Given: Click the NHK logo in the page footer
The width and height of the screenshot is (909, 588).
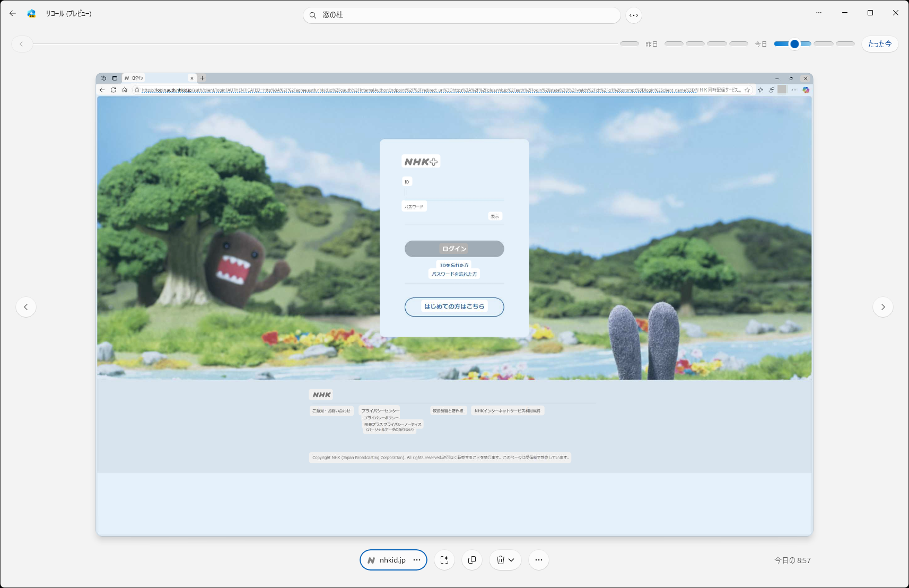Looking at the screenshot, I should (x=321, y=395).
